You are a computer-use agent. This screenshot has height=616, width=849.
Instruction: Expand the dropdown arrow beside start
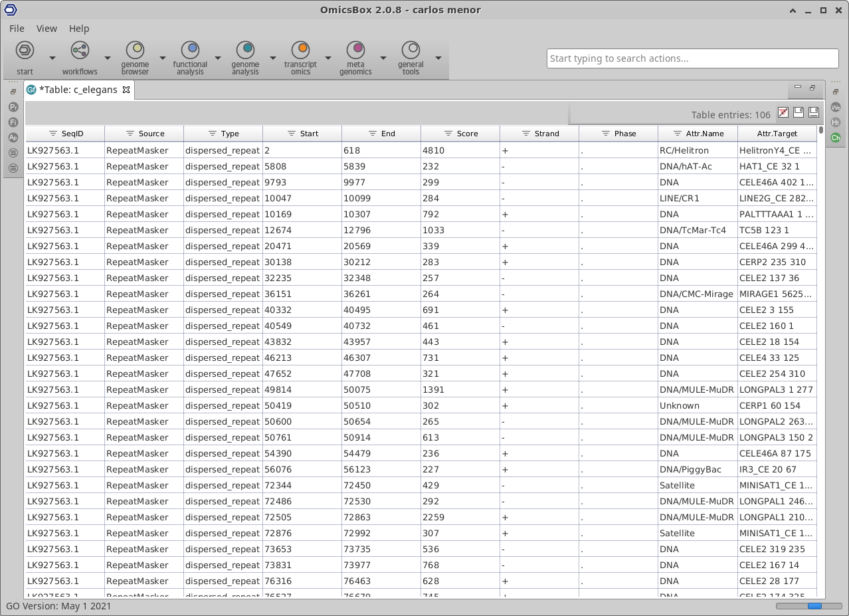[52, 58]
